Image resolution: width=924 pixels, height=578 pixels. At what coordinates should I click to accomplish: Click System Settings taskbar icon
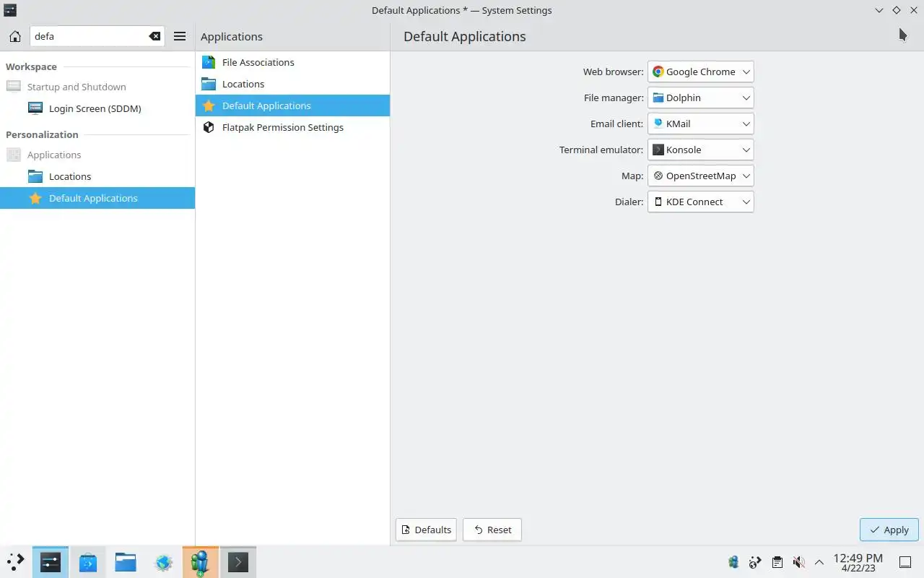[51, 562]
